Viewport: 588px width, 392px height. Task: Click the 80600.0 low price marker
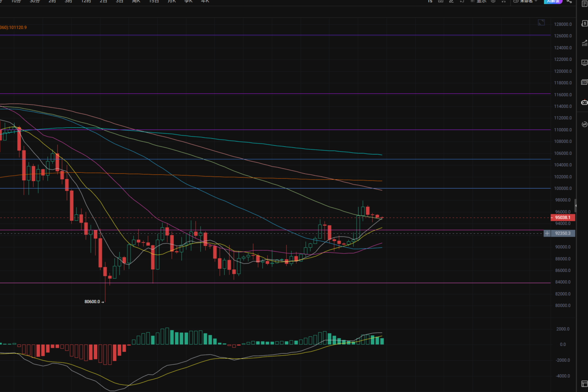coord(92,302)
